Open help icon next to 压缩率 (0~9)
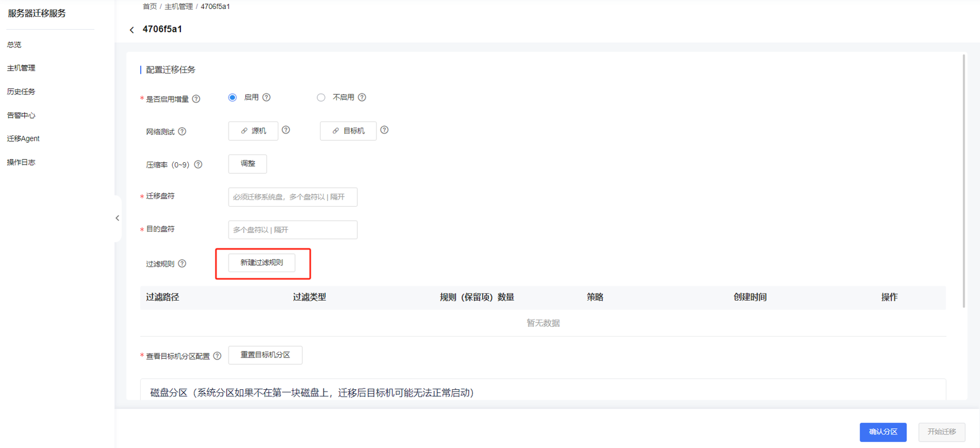The height and width of the screenshot is (448, 980). click(198, 165)
